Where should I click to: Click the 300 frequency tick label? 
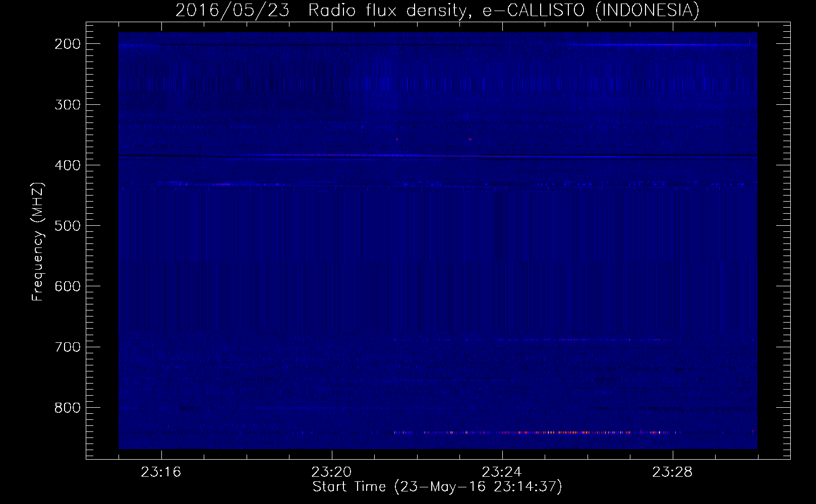click(67, 104)
